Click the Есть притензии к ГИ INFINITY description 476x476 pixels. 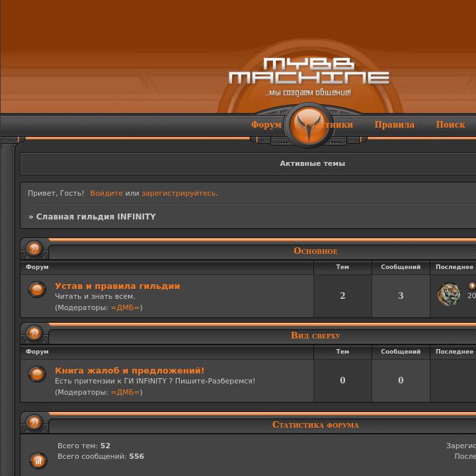(155, 381)
